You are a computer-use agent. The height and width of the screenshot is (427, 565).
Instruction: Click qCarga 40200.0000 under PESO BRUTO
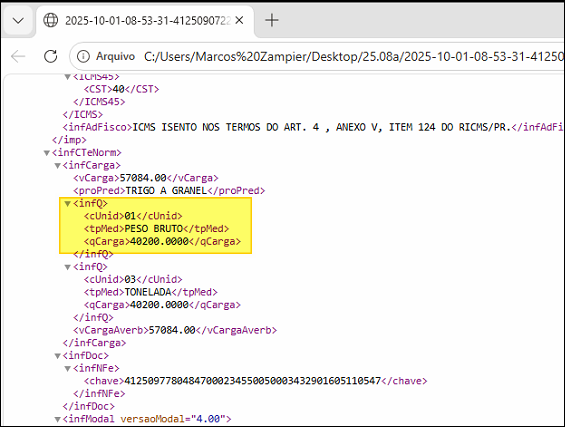coord(159,241)
